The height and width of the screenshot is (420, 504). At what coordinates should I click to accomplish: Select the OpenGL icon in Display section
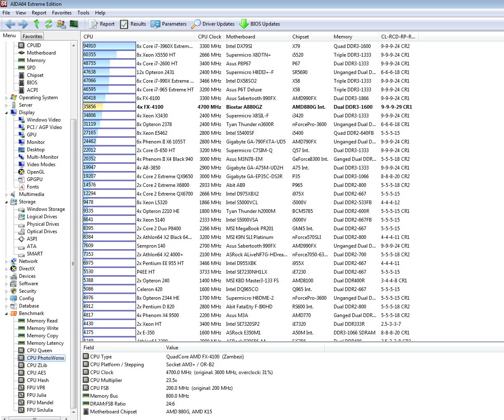coord(21,172)
